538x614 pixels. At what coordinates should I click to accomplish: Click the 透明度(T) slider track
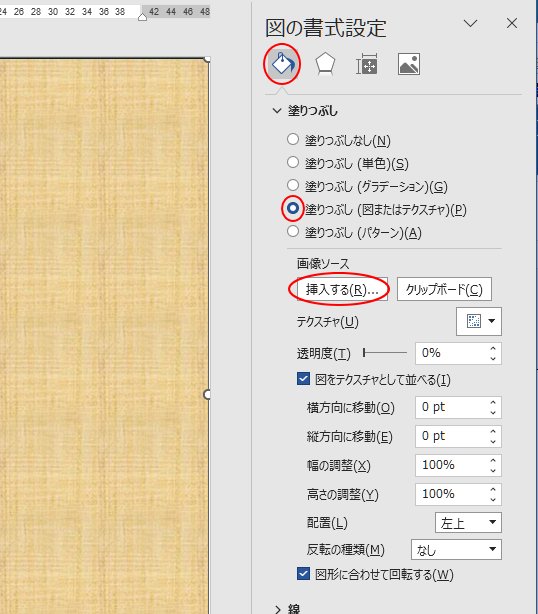pyautogui.click(x=385, y=353)
